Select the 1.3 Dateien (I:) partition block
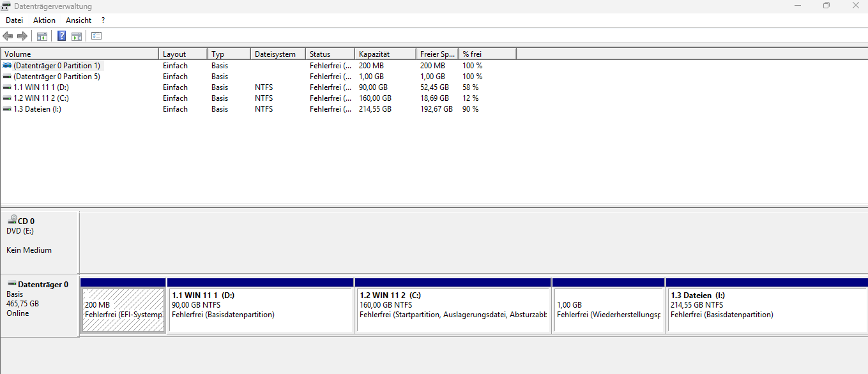The image size is (868, 374). tap(766, 310)
